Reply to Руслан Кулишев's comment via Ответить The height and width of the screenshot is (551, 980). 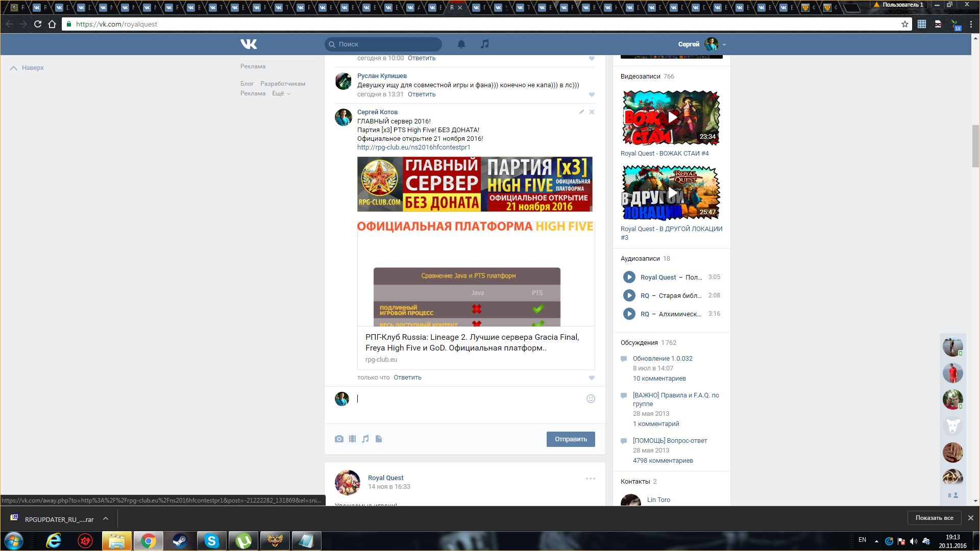pos(422,94)
